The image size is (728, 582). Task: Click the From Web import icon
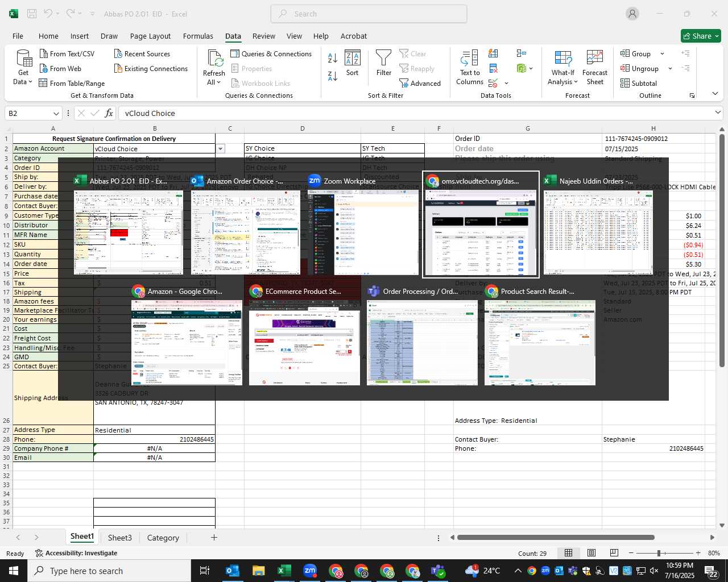(x=44, y=68)
